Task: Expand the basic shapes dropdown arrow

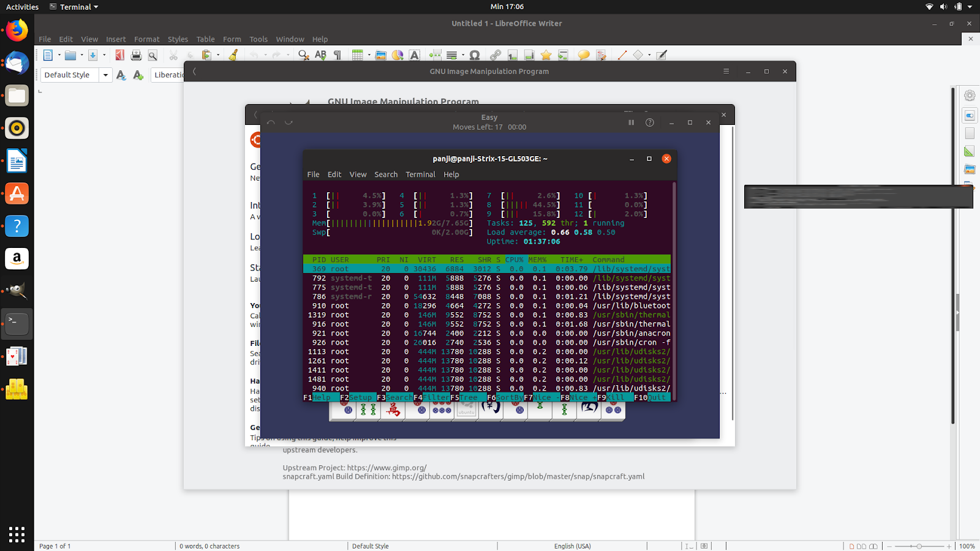Action: [x=649, y=55]
